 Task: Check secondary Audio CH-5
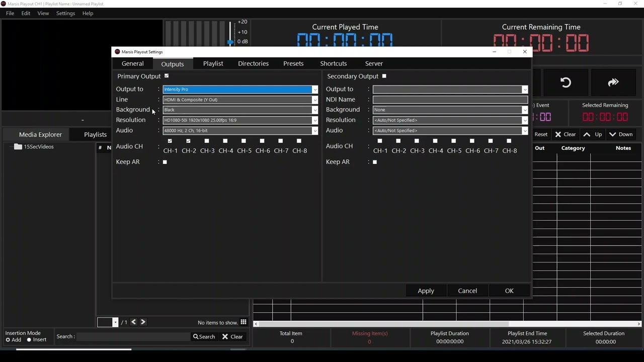click(x=453, y=141)
